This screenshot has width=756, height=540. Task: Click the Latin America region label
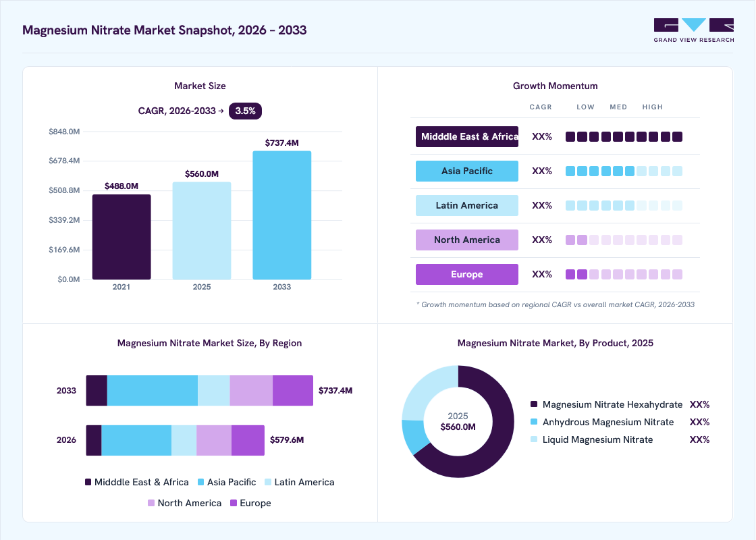pos(466,205)
